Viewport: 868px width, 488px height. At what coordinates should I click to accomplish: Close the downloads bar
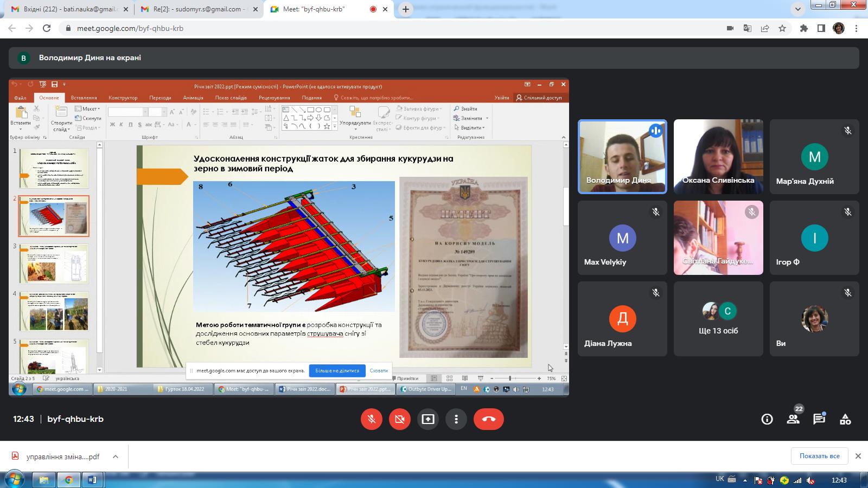pos(858,456)
